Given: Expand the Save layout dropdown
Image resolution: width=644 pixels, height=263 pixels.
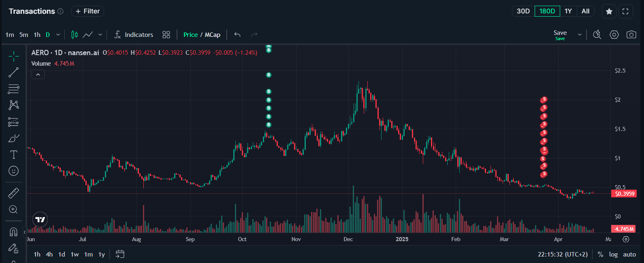Looking at the screenshot, I should click(580, 35).
